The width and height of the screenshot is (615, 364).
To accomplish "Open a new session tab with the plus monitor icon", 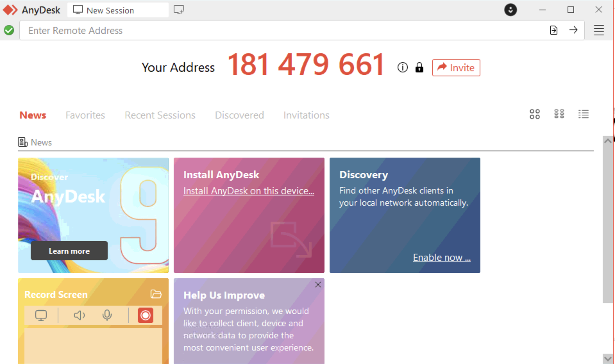I will click(179, 10).
